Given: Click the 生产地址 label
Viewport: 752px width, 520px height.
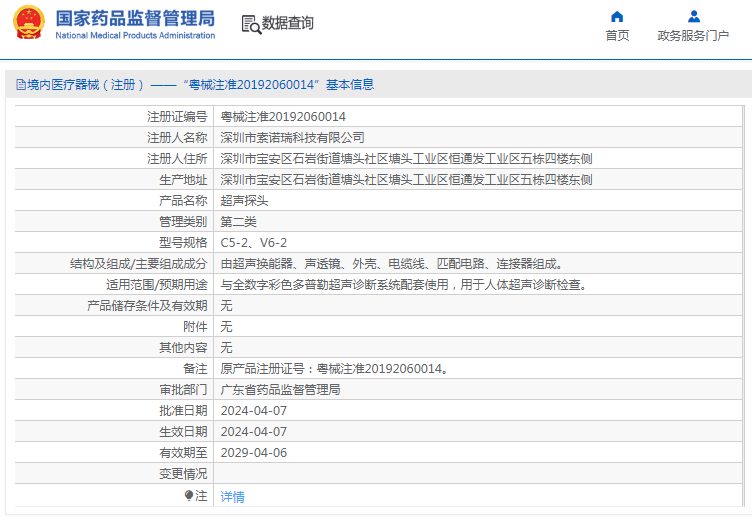Looking at the screenshot, I should [x=183, y=180].
